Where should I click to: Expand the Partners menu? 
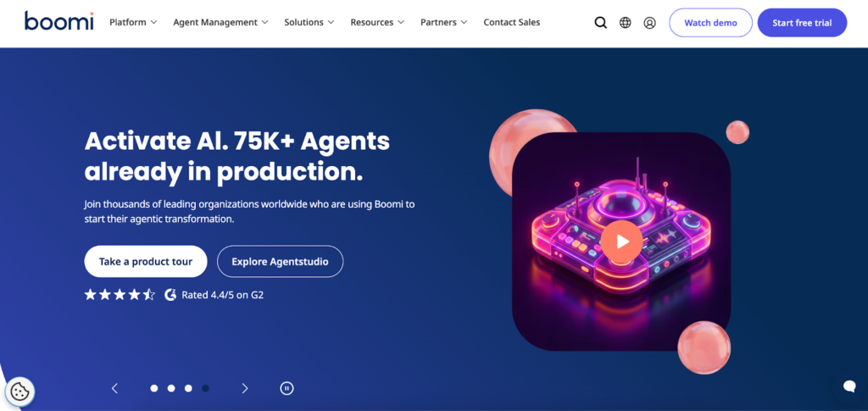tap(444, 23)
